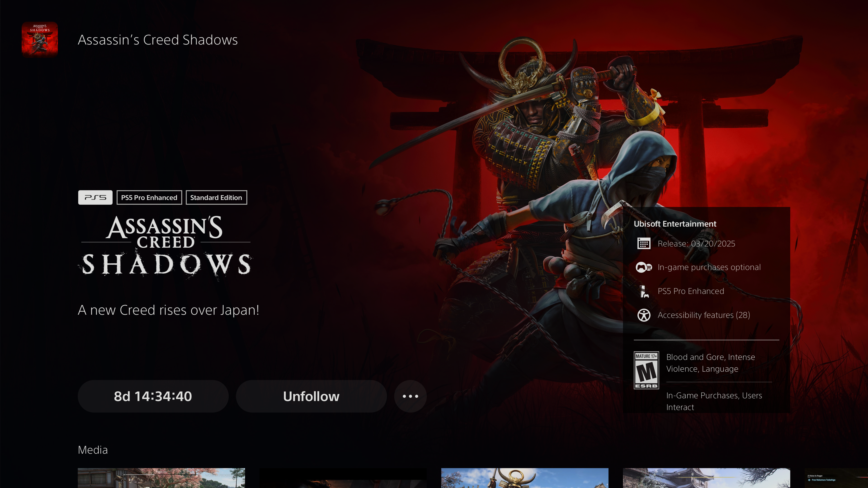
Task: Click the Release: 03/20/2025 text
Action: 696,244
